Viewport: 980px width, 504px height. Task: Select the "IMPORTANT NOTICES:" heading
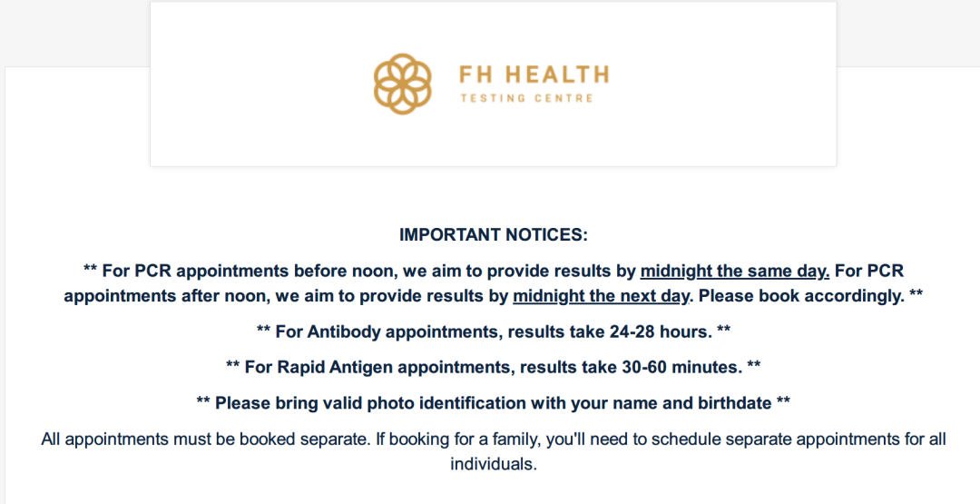click(x=494, y=234)
